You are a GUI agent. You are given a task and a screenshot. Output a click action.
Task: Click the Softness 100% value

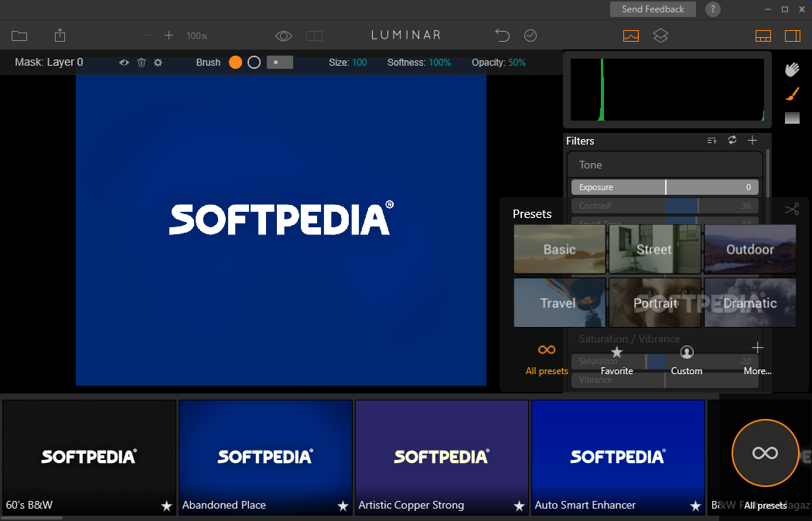click(440, 63)
